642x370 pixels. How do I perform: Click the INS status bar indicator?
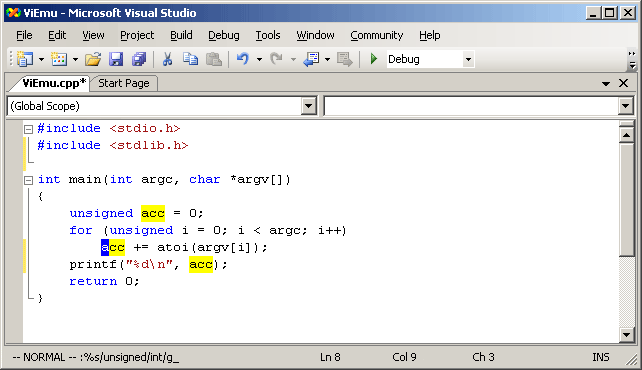601,357
